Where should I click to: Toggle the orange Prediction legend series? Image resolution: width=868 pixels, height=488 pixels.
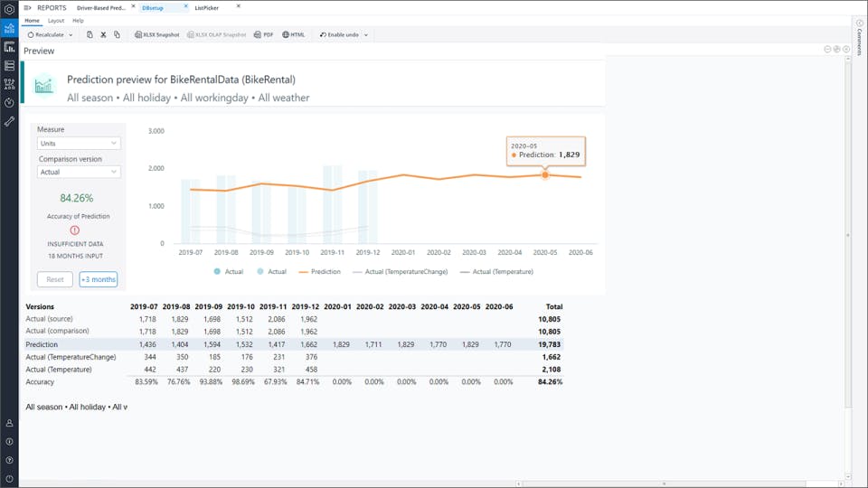pyautogui.click(x=320, y=271)
